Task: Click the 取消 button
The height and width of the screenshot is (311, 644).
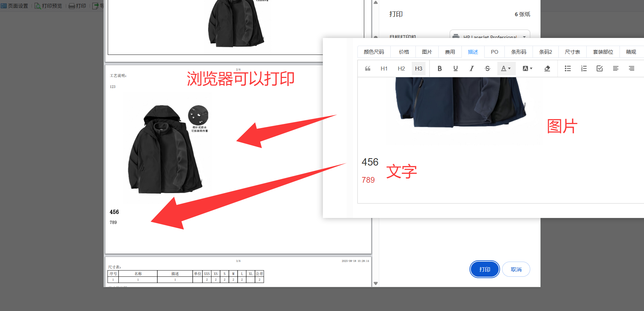Action: coord(516,269)
